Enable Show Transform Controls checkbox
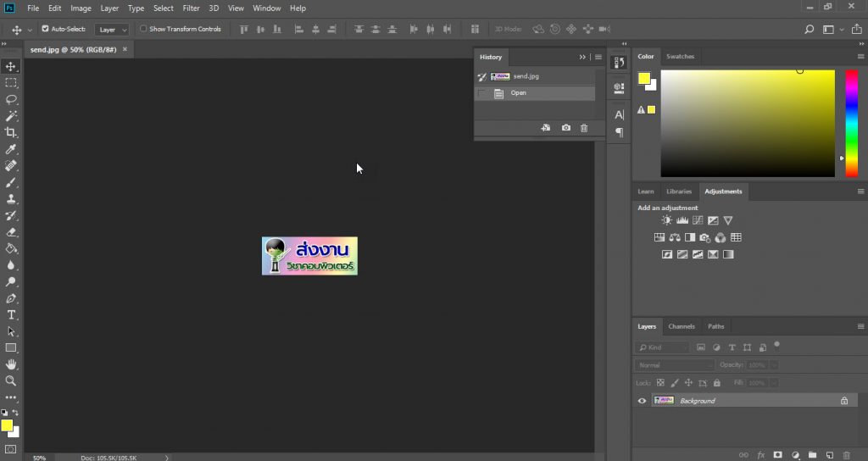This screenshot has width=868, height=461. [x=143, y=29]
